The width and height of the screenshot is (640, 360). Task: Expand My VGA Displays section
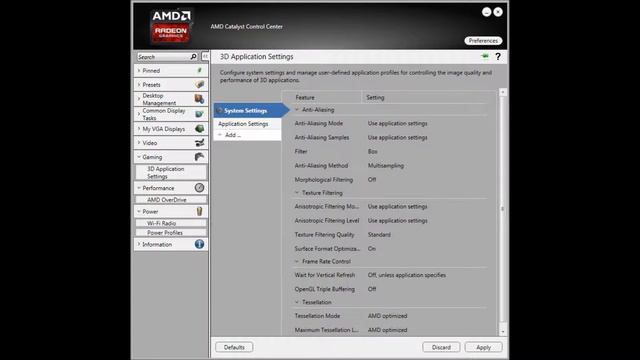(x=139, y=129)
